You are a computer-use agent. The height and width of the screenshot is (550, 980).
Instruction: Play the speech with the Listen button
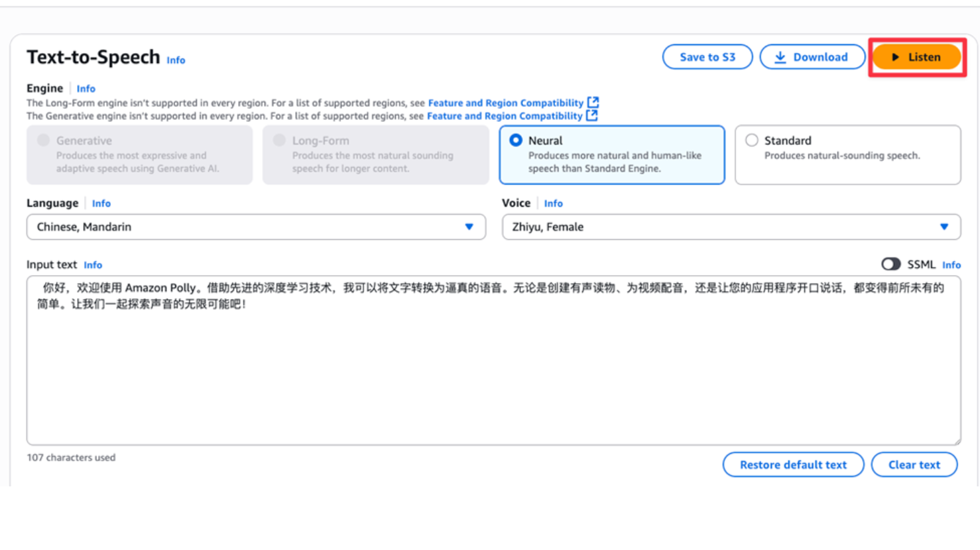click(x=916, y=57)
